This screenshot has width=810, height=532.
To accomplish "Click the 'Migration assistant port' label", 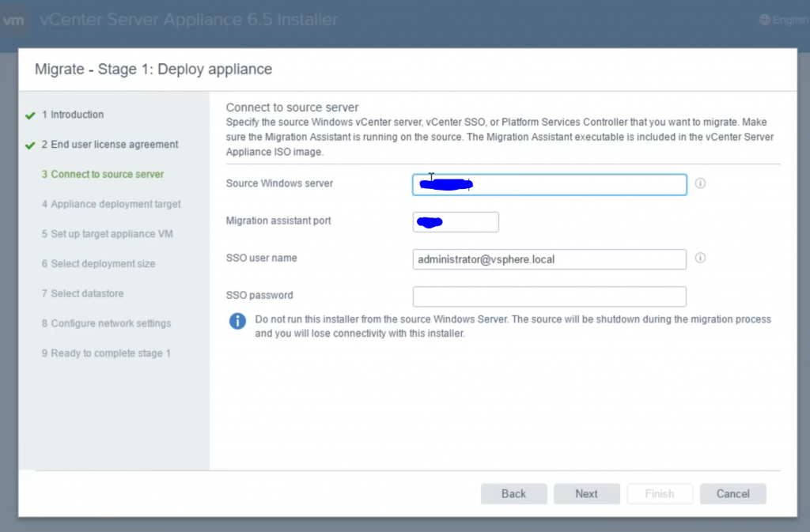I will (278, 221).
